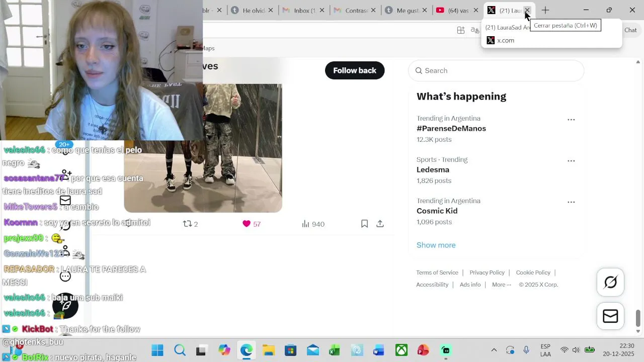Open the Ads info footer link
644x362 pixels.
(470, 285)
